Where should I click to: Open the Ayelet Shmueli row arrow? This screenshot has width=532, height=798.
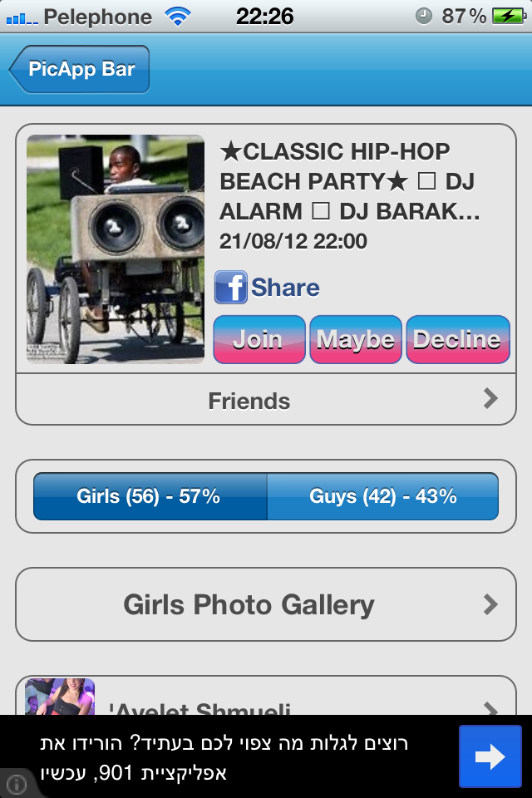coord(490,708)
